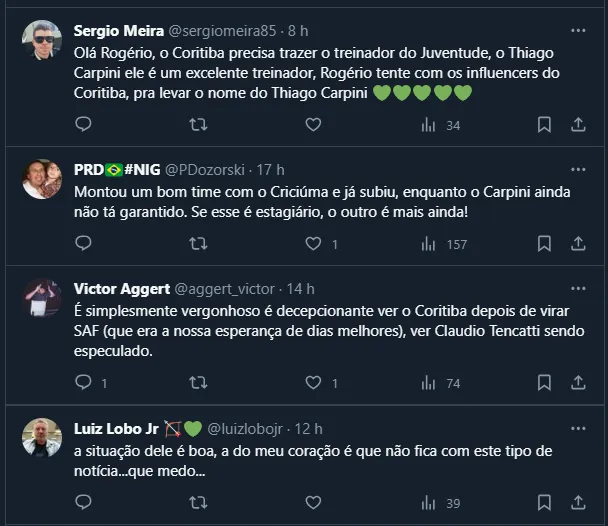Bookmark Sergio Meira's tweet
This screenshot has height=526, width=608.
coord(544,125)
